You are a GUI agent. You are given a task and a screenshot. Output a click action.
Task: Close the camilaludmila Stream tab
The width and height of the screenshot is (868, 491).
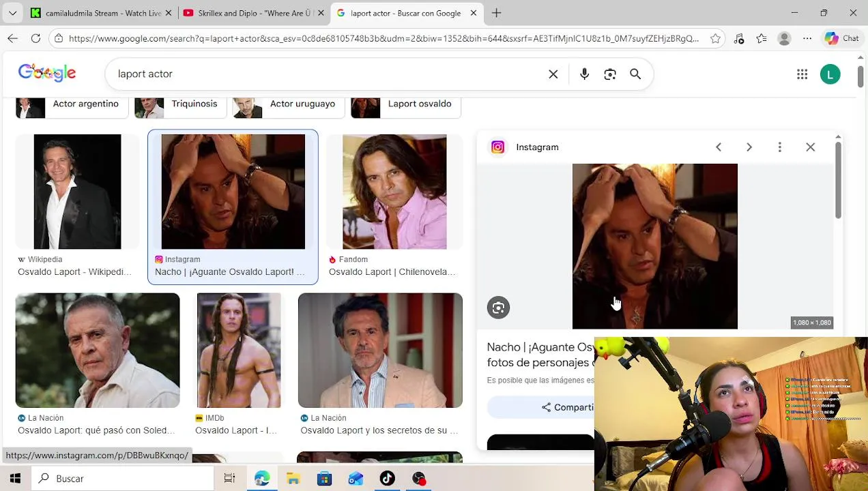[x=169, y=13]
